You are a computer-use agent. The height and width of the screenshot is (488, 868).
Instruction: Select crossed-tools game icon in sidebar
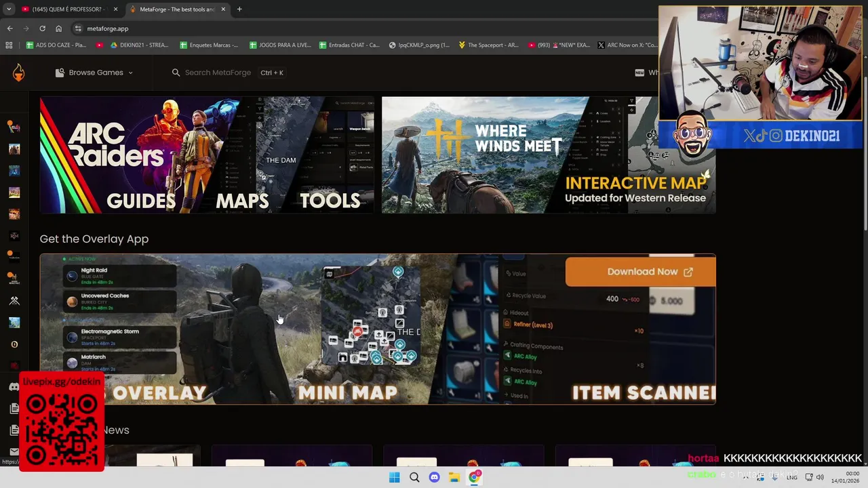[x=14, y=301]
